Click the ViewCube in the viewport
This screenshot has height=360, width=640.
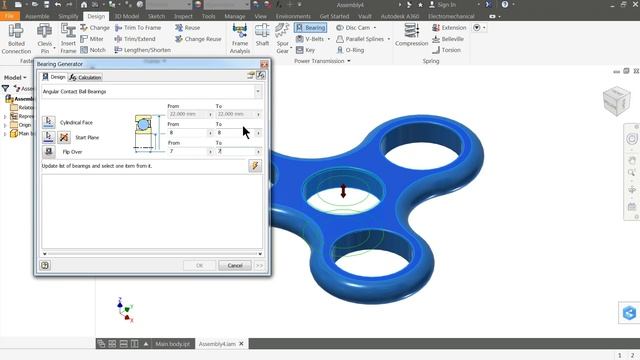point(616,101)
